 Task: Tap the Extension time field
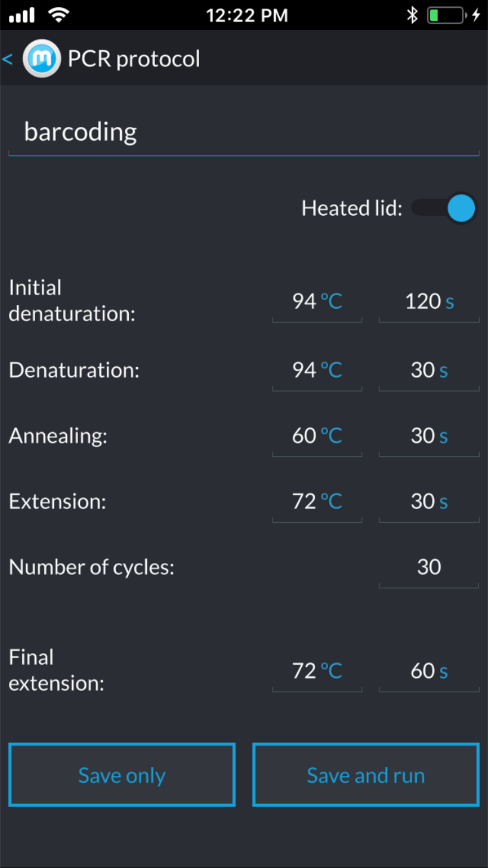point(429,501)
